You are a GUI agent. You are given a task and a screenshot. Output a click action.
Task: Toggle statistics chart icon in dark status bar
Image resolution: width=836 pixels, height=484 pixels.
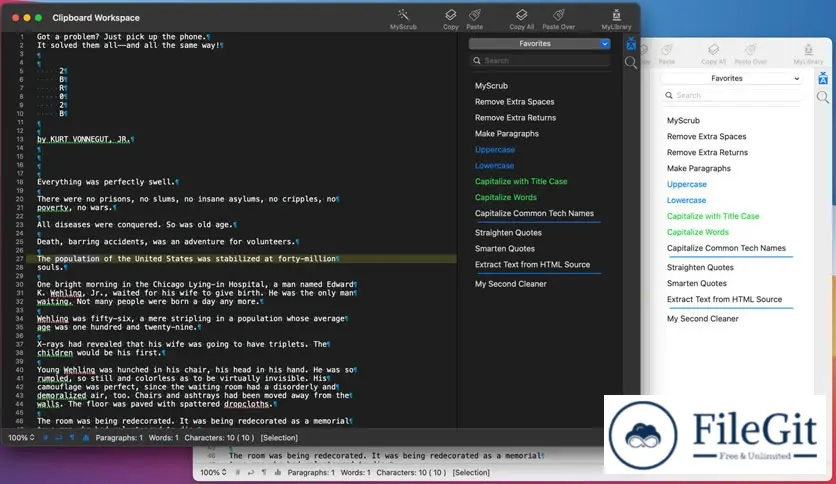pos(85,438)
